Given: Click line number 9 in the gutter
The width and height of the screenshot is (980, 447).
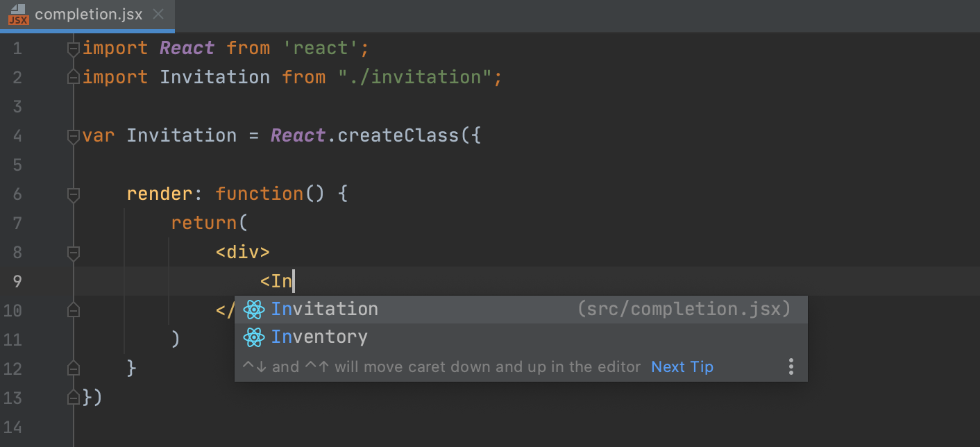Looking at the screenshot, I should tap(17, 281).
